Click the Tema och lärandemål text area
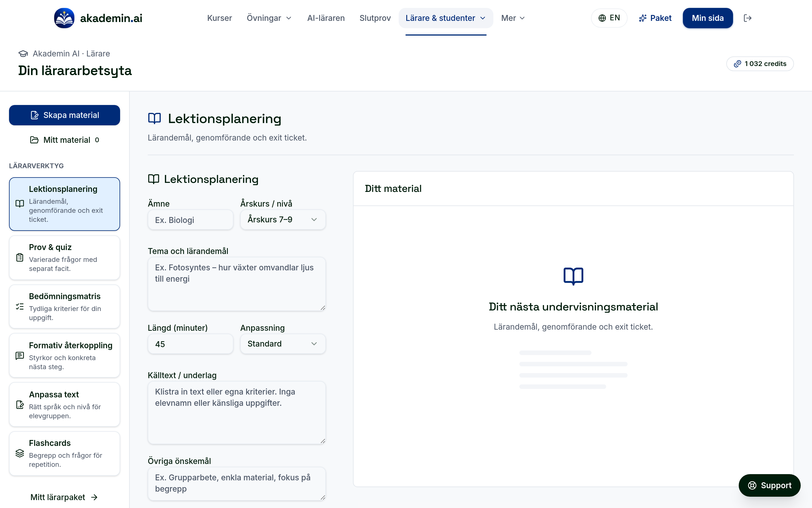The height and width of the screenshot is (508, 812). click(x=237, y=284)
